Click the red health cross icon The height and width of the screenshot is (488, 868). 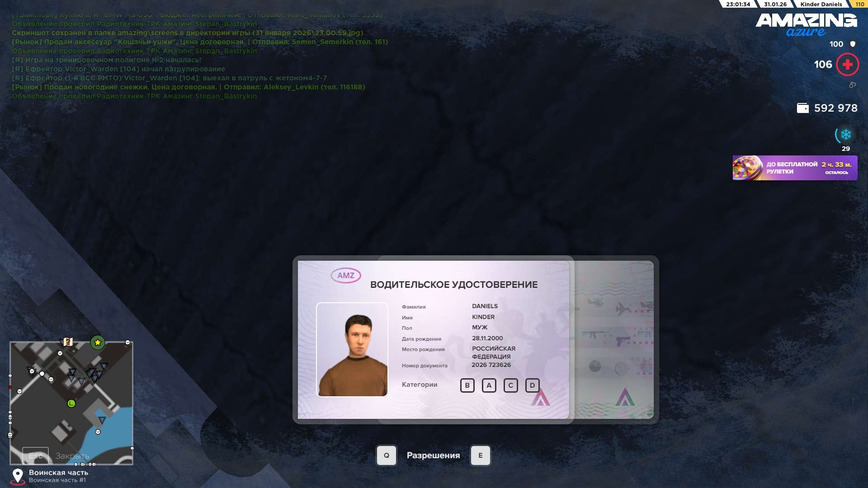click(x=847, y=65)
